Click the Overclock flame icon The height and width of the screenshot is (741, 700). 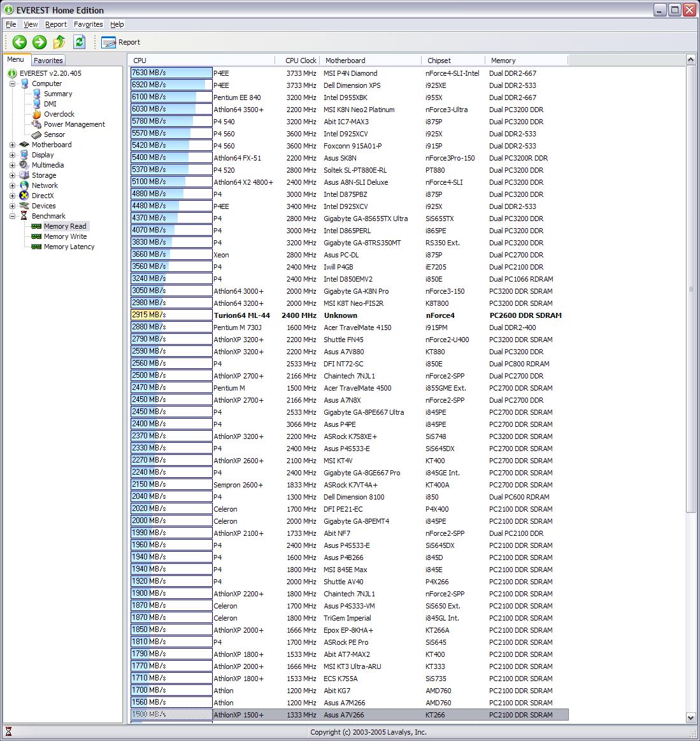[x=36, y=114]
